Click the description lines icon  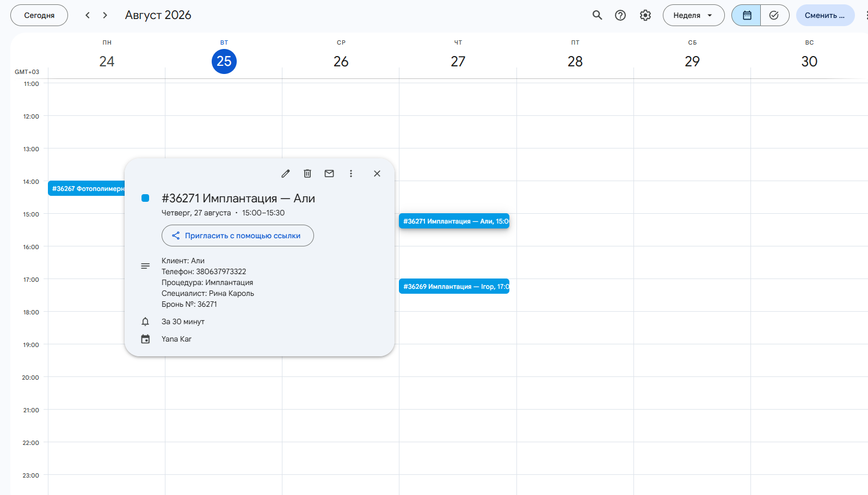coord(145,266)
